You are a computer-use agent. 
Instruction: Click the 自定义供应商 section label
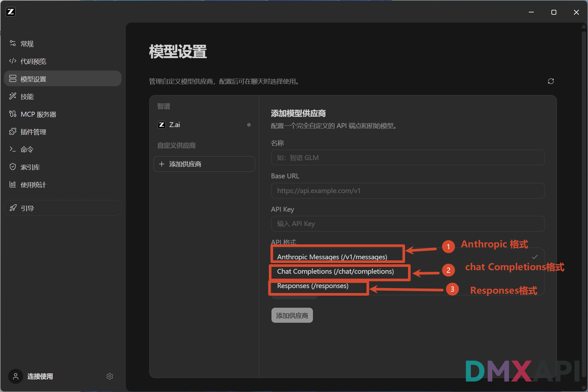(176, 145)
